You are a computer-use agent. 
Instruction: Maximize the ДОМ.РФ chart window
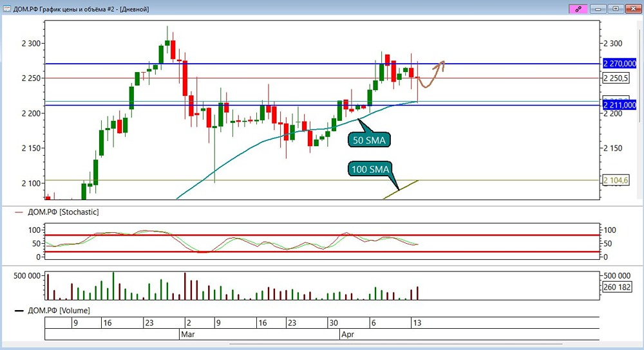(x=616, y=8)
